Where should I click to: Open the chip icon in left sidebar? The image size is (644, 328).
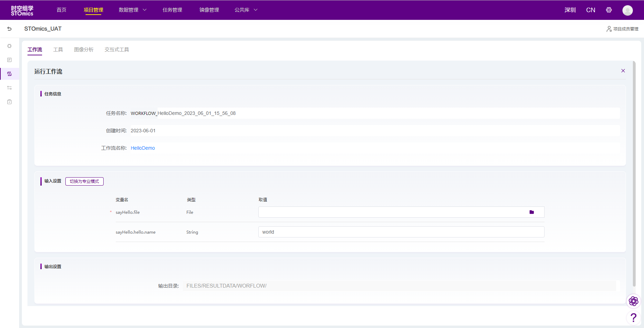pyautogui.click(x=9, y=46)
